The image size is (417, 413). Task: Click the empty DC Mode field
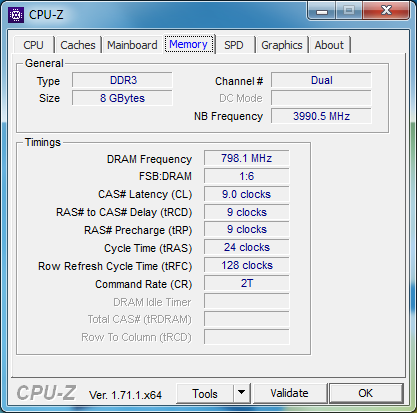coord(321,98)
